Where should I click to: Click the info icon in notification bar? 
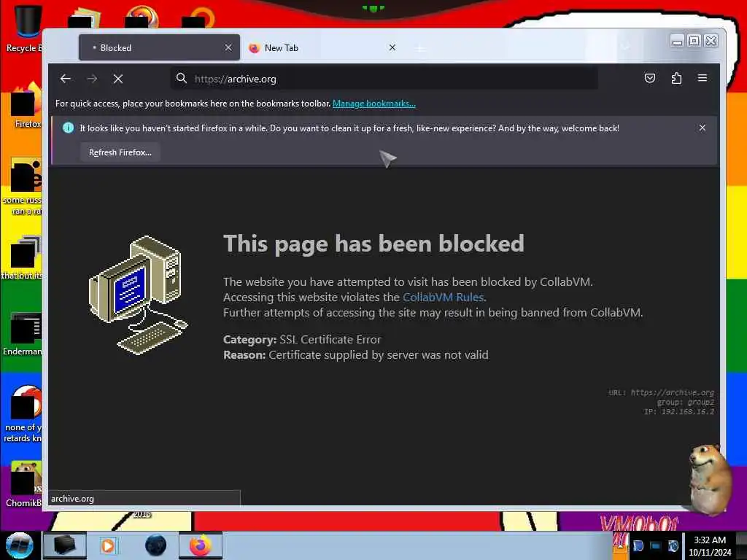pyautogui.click(x=68, y=128)
